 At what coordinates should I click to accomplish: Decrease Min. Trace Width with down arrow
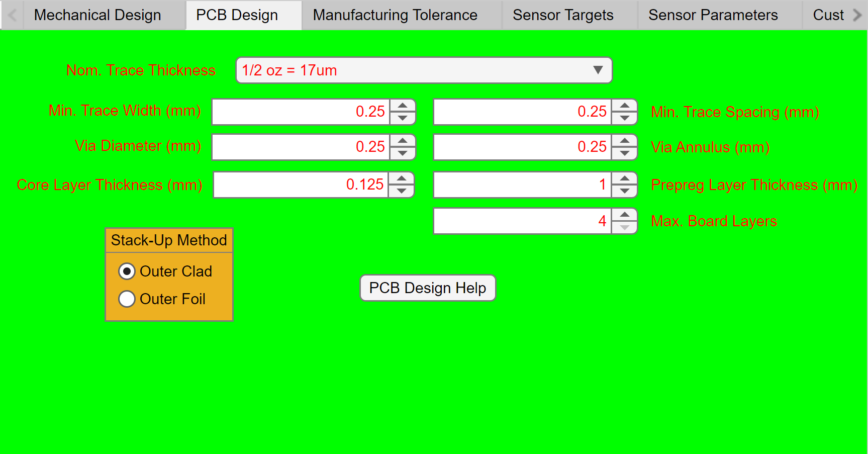[402, 118]
